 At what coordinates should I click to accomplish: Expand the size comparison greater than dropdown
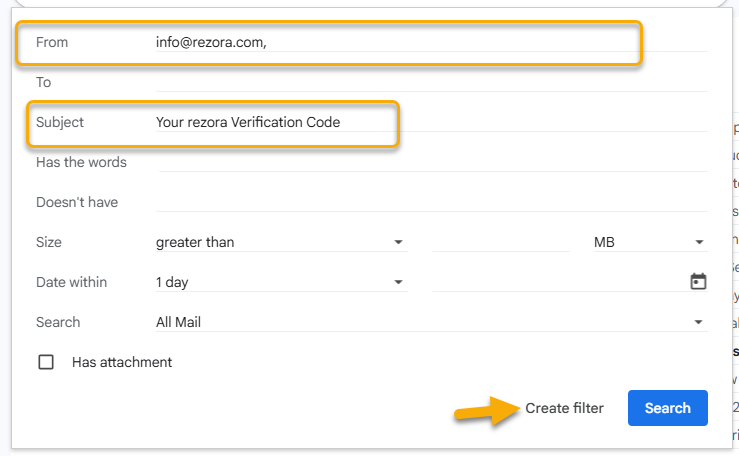pos(281,242)
